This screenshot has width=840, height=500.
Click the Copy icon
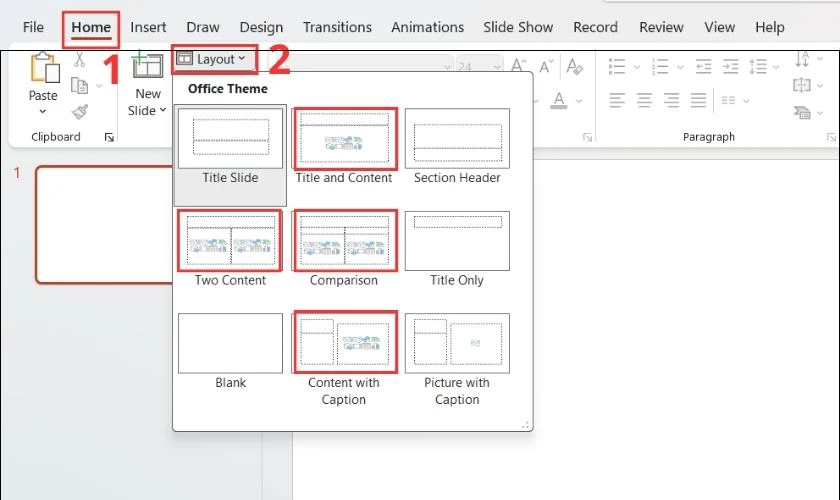(79, 85)
